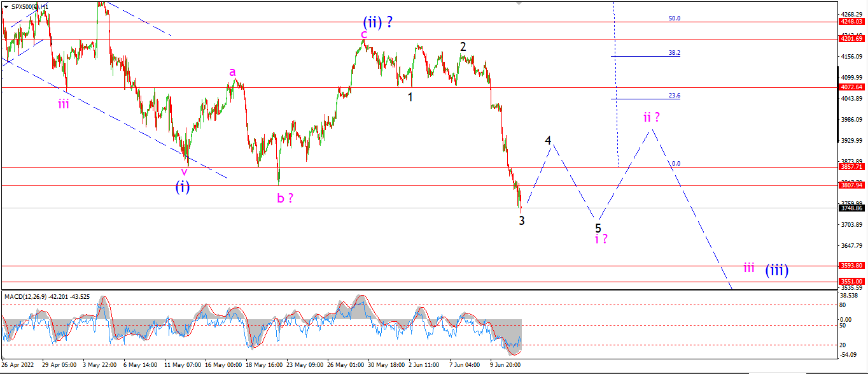Click the 4072.64 red price tag

tap(851, 87)
